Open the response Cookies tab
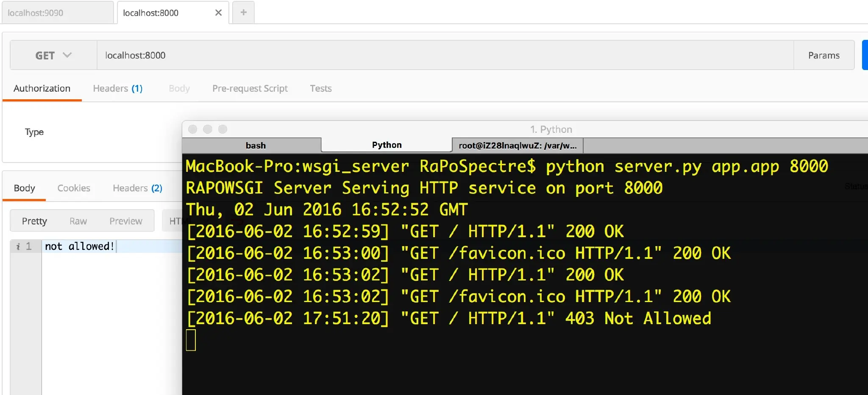The width and height of the screenshot is (868, 395). pos(74,188)
